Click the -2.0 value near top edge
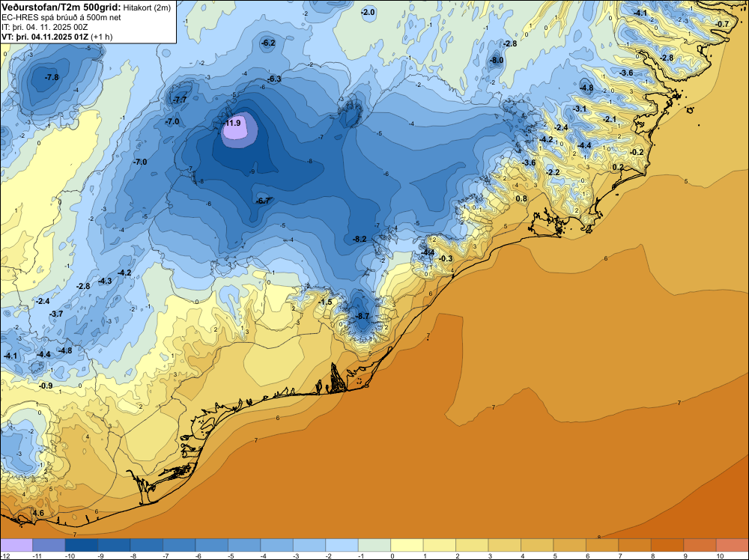749x560 pixels. pyautogui.click(x=368, y=13)
